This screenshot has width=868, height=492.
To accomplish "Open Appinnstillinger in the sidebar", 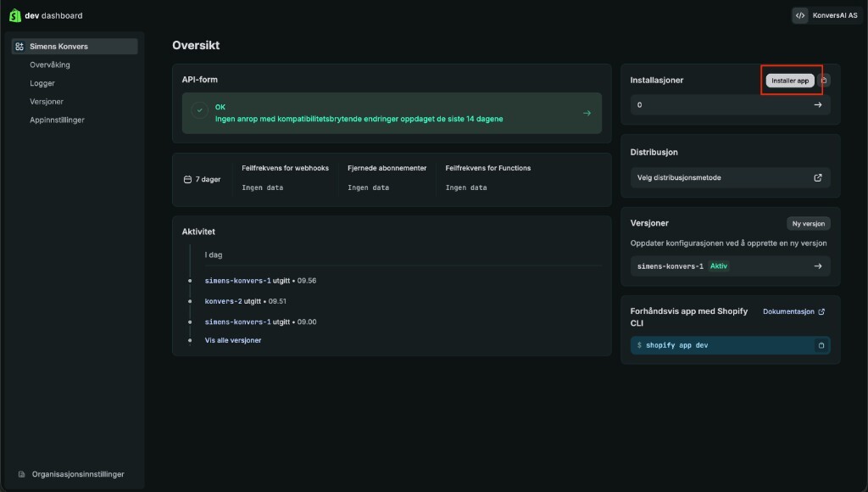I will [x=57, y=120].
